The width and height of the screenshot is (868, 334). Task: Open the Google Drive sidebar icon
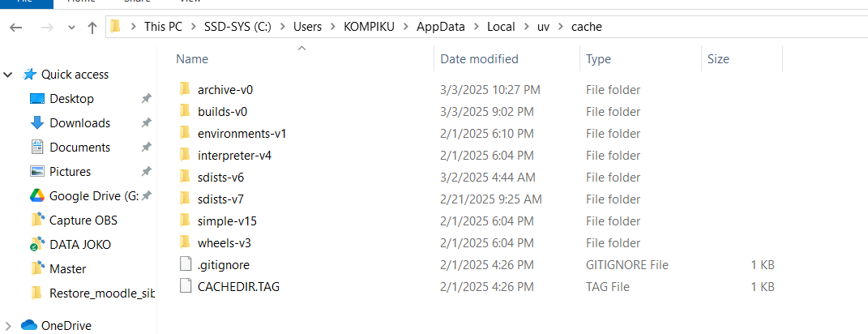tap(36, 196)
